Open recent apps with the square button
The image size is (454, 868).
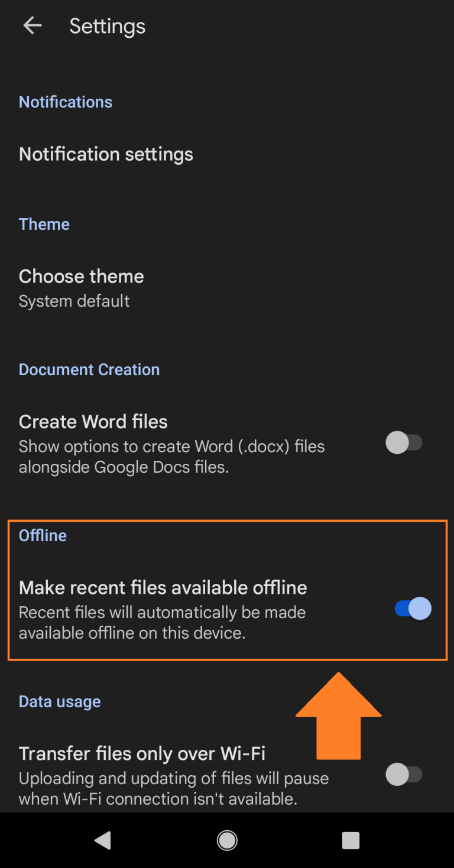coord(351,840)
